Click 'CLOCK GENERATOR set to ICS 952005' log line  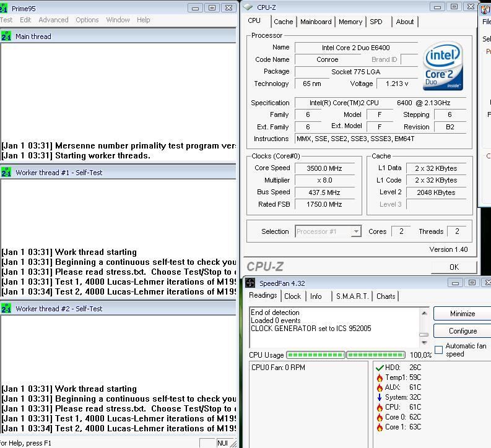coord(311,329)
